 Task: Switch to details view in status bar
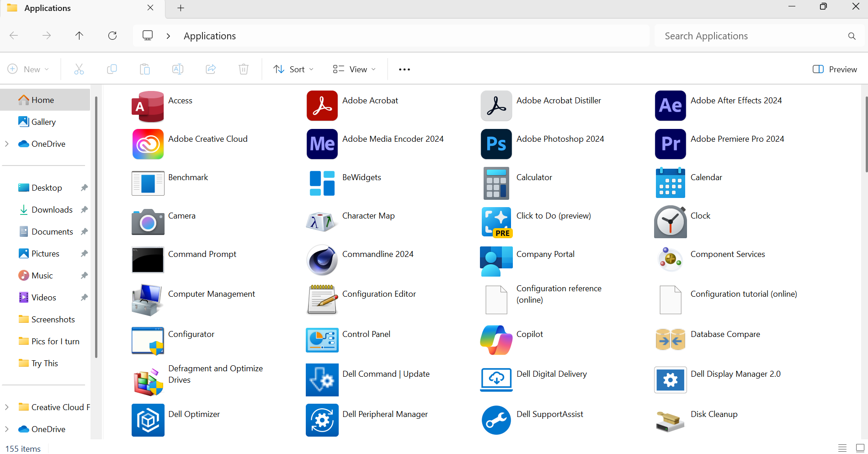842,448
